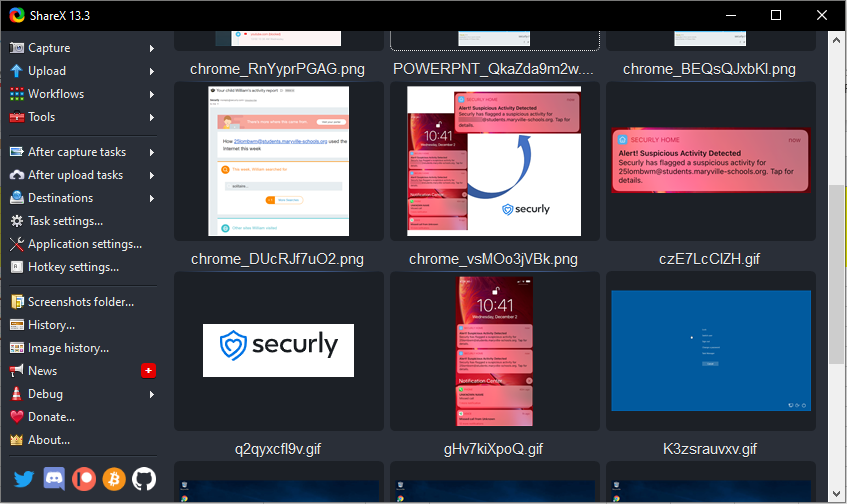The height and width of the screenshot is (504, 847).
Task: Open the Workflows menu
Action: pos(83,94)
